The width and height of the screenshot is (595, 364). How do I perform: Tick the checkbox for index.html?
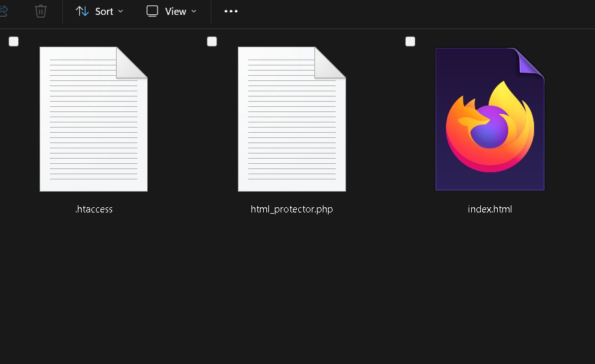(x=410, y=41)
